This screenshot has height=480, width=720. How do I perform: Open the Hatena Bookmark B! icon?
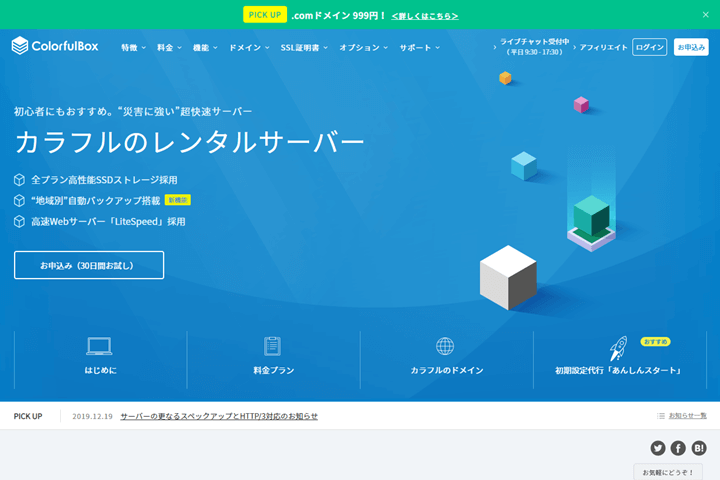pos(699,448)
